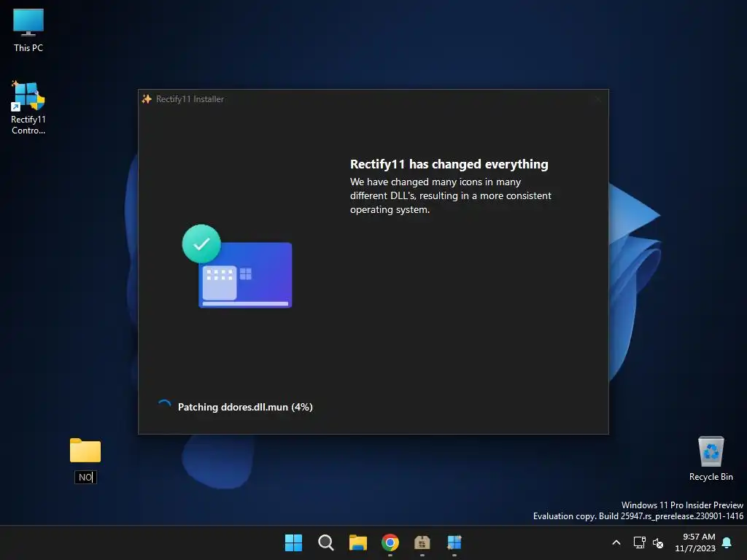Open the Windows Start menu
The image size is (747, 560).
[293, 542]
